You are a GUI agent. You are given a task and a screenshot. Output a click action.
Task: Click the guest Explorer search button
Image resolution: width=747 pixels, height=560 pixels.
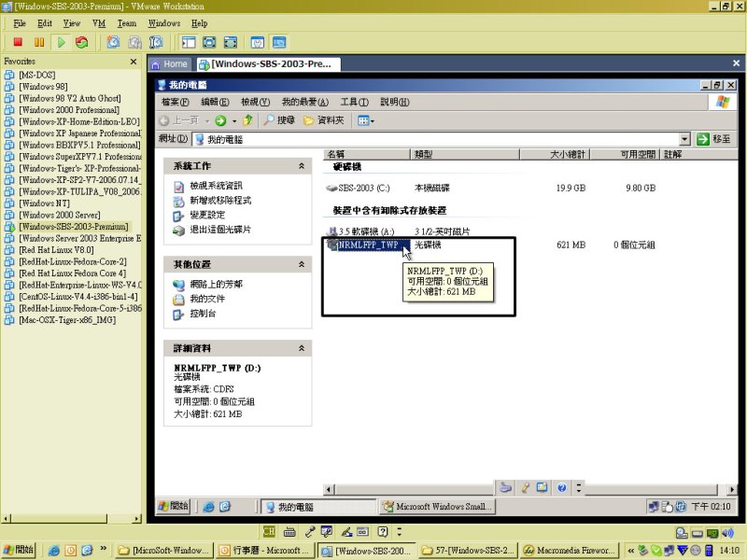(x=279, y=120)
